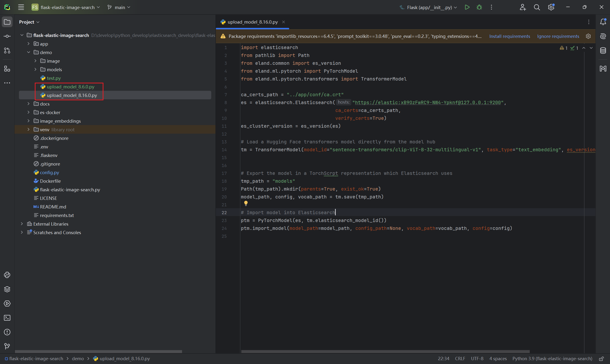Click the intention lightbulb on line 21
Image resolution: width=610 pixels, height=364 pixels.
coord(246,203)
